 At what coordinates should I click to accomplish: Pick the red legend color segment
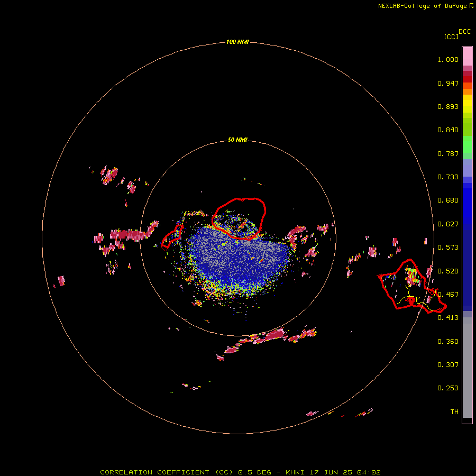467,79
